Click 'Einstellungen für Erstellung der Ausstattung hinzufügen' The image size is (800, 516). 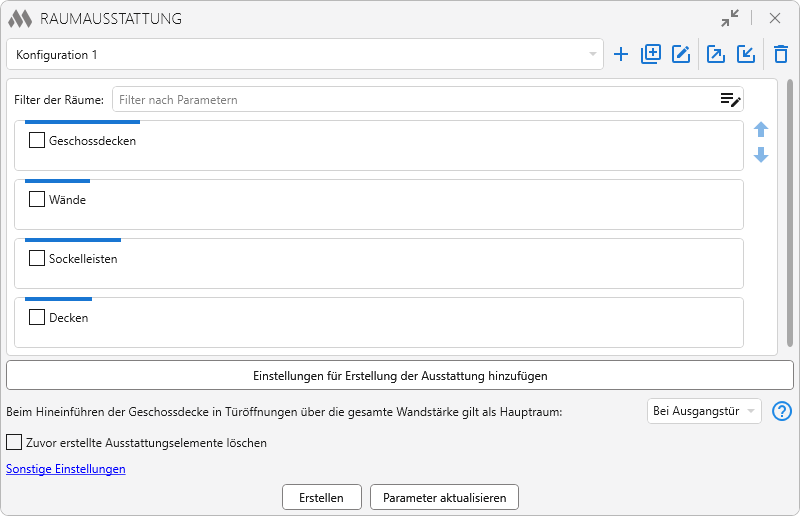tap(400, 376)
